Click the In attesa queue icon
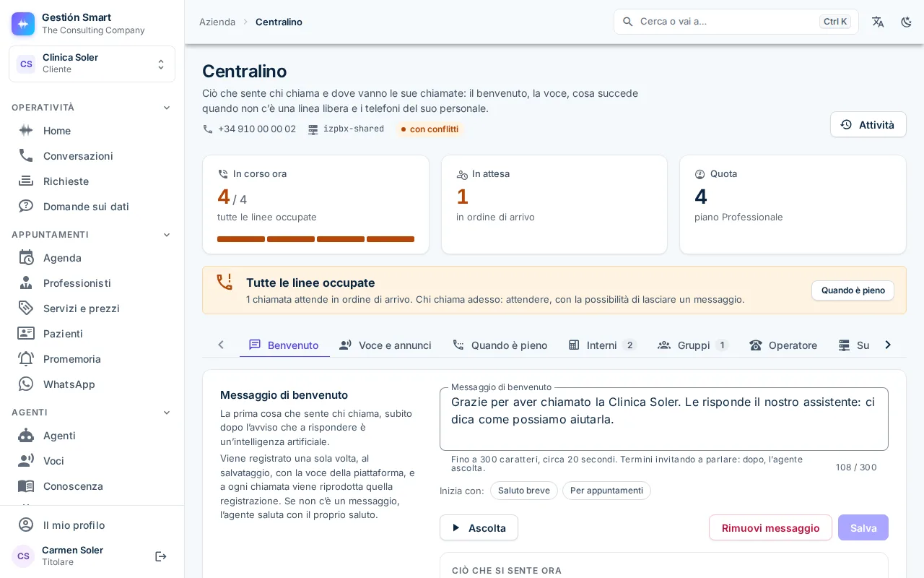Viewport: 924px width, 578px height. click(x=462, y=174)
